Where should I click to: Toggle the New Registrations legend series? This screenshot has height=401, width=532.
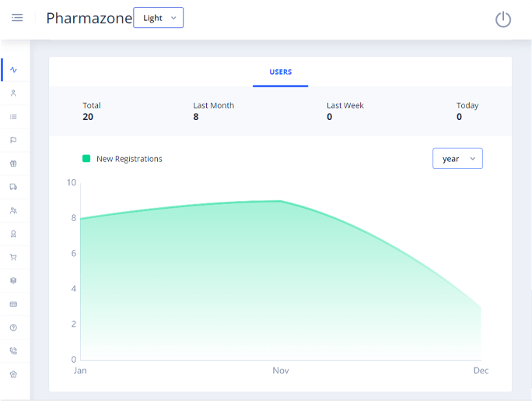click(129, 159)
